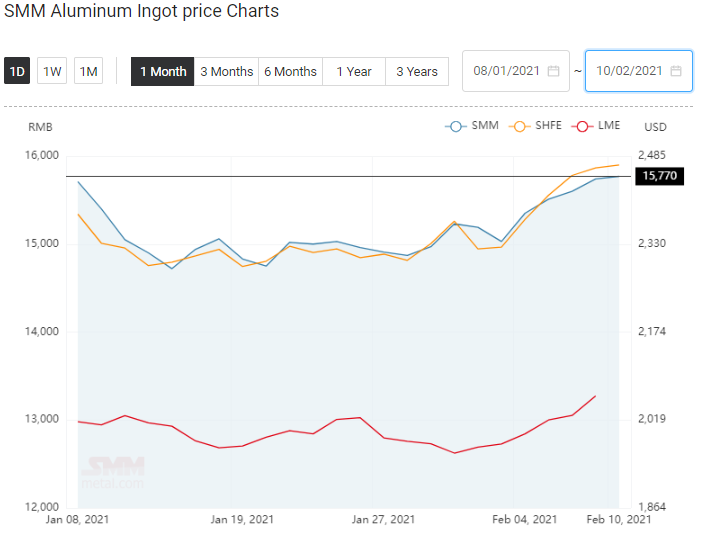Click the 13,000 RMB axis value
Image resolution: width=704 pixels, height=534 pixels.
pyautogui.click(x=42, y=419)
